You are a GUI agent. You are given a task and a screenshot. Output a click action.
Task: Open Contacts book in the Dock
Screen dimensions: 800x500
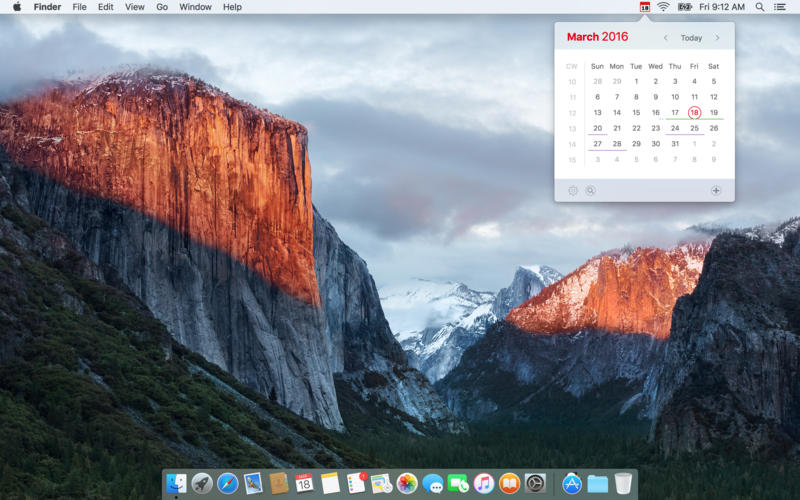pos(279,483)
